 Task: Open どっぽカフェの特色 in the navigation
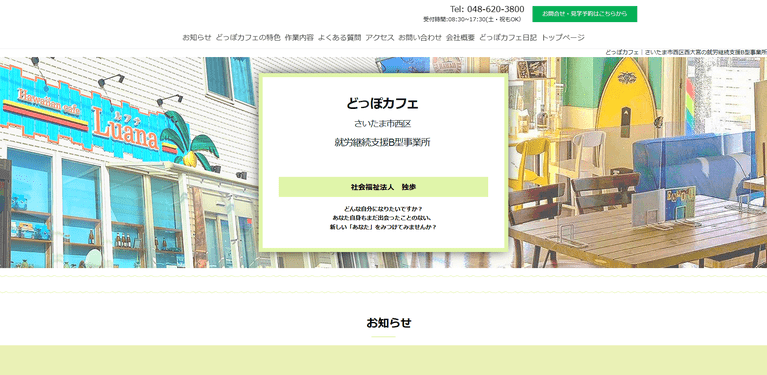tap(248, 38)
